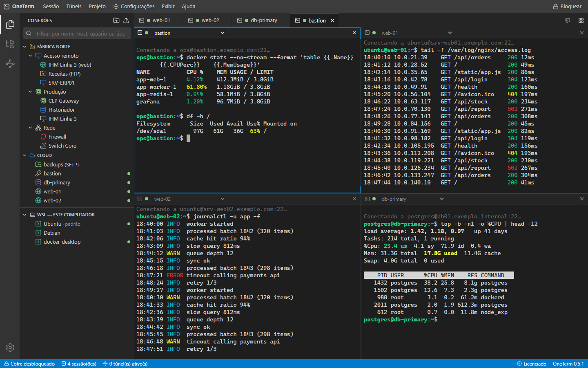Click the connection filter search field
The height and width of the screenshot is (368, 588).
tap(77, 34)
